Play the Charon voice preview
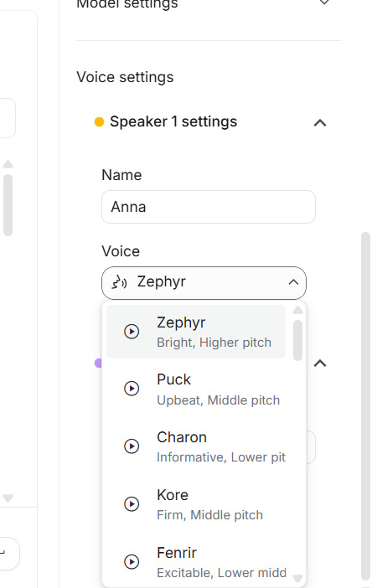 [x=132, y=446]
